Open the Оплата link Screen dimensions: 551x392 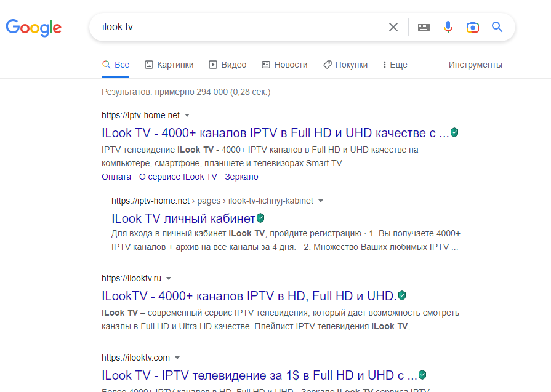(x=116, y=177)
